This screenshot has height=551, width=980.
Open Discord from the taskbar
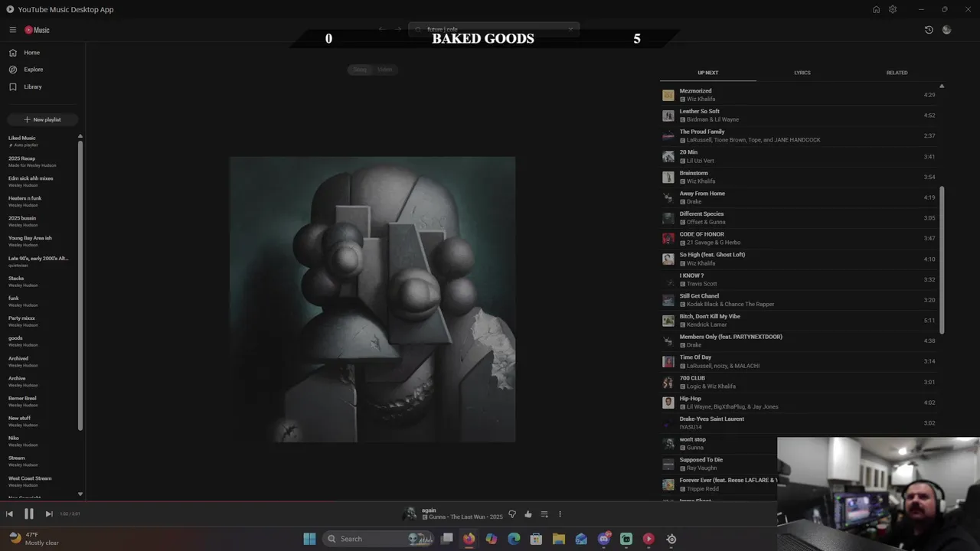pyautogui.click(x=604, y=539)
